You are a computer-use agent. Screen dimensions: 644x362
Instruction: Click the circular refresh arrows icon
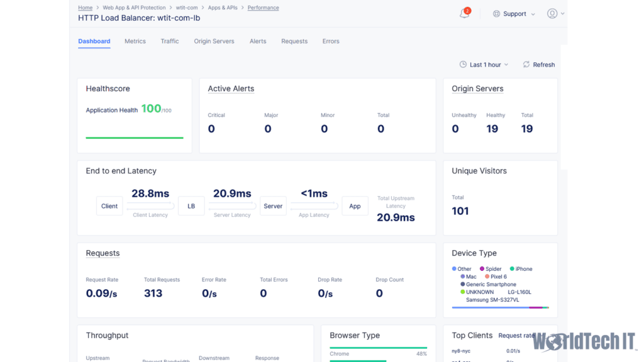pos(526,65)
